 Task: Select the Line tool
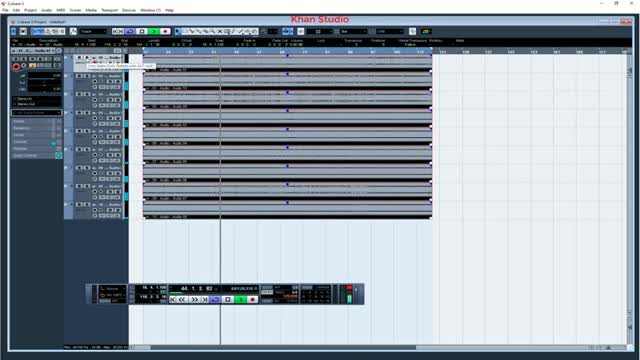tap(240, 31)
